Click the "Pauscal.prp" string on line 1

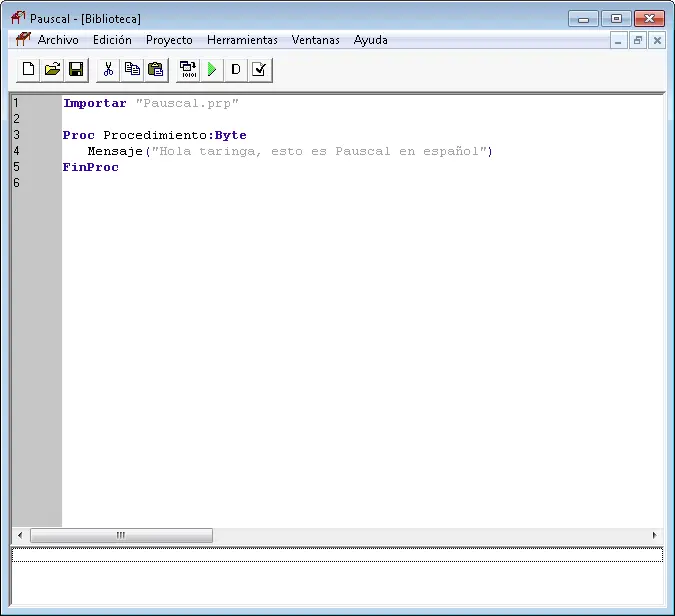point(187,104)
